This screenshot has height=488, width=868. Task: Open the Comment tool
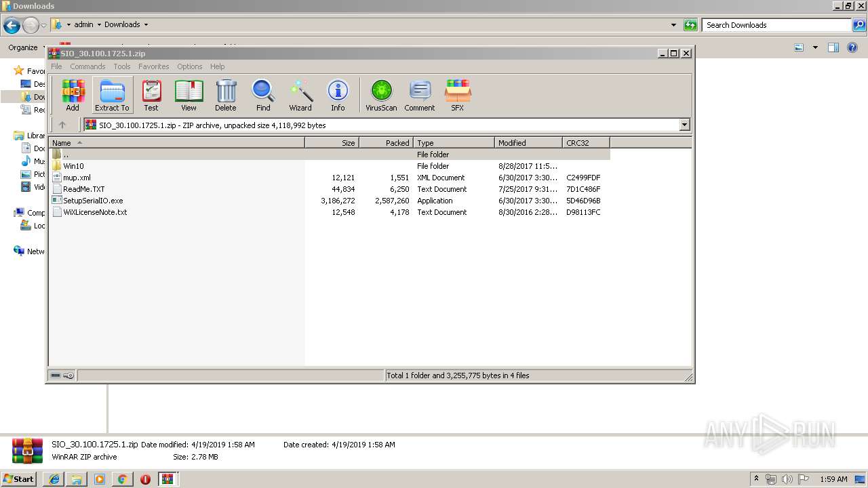point(420,95)
